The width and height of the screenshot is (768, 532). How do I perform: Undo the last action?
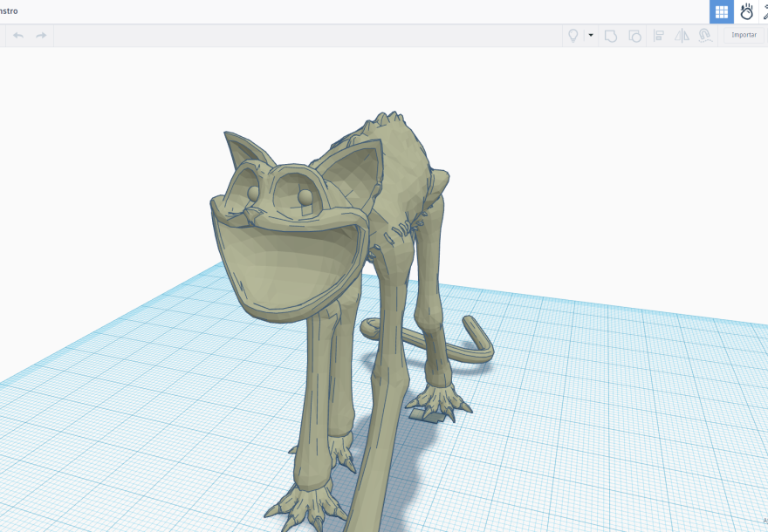[18, 35]
